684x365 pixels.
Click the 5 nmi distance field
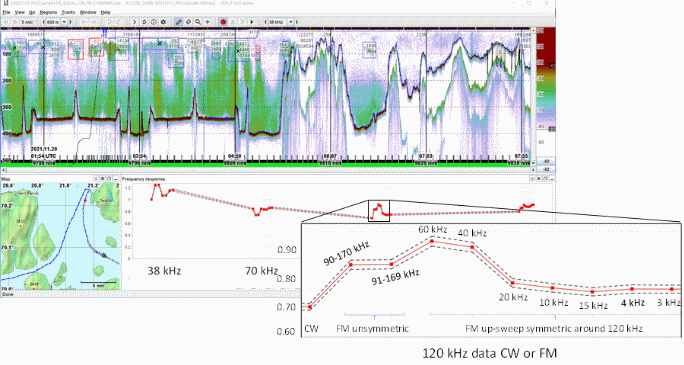pyautogui.click(x=27, y=22)
